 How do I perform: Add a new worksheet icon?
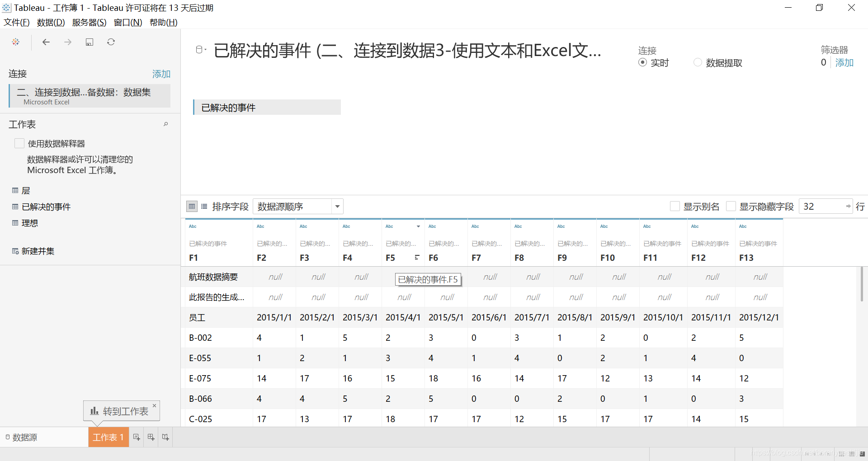pos(137,437)
